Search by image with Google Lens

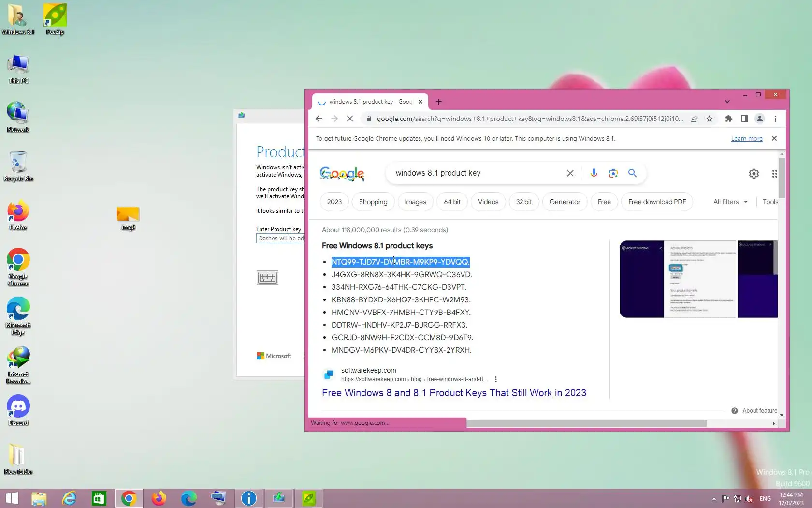[613, 173]
